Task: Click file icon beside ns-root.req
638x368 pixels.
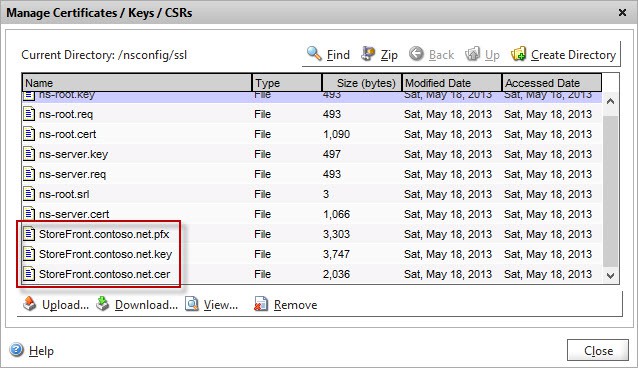Action: coord(28,114)
